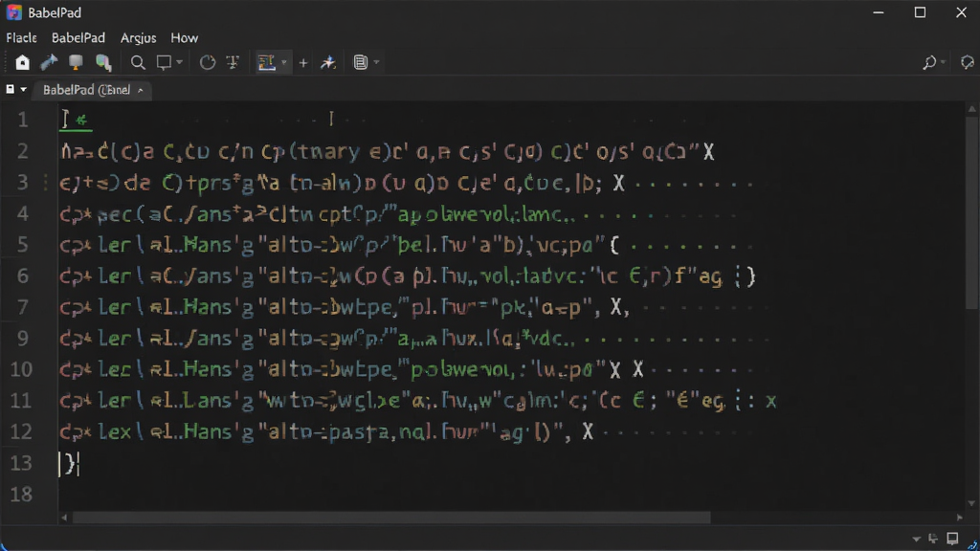The height and width of the screenshot is (551, 980).
Task: Switch to the BabelPad document tab
Action: point(93,90)
